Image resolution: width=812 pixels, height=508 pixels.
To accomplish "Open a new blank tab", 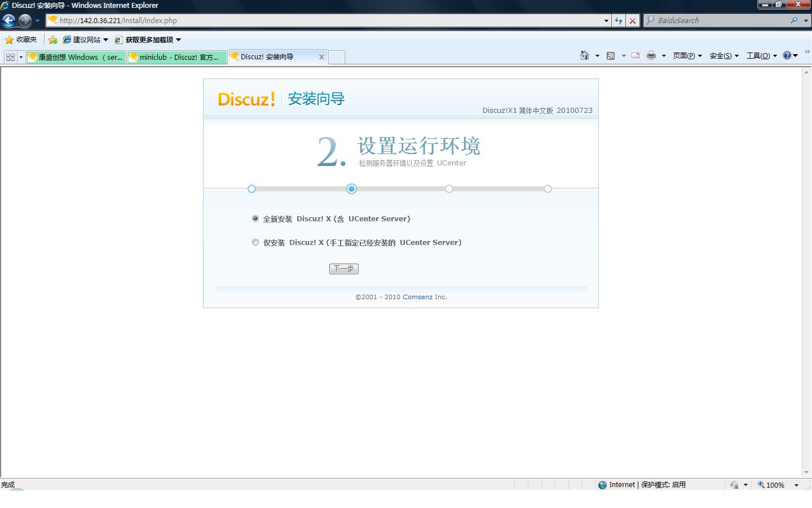I will tap(337, 57).
